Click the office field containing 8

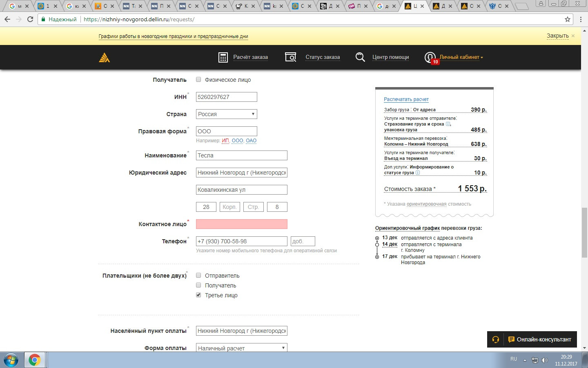coord(277,207)
